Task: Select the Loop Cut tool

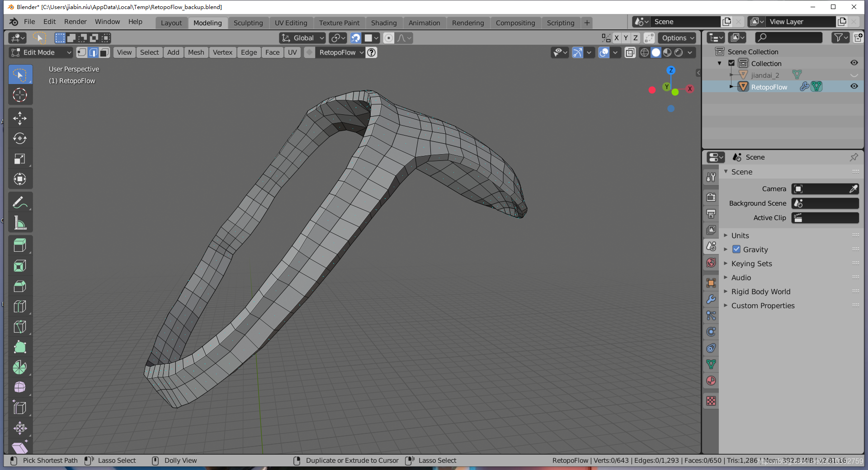Action: coord(20,306)
